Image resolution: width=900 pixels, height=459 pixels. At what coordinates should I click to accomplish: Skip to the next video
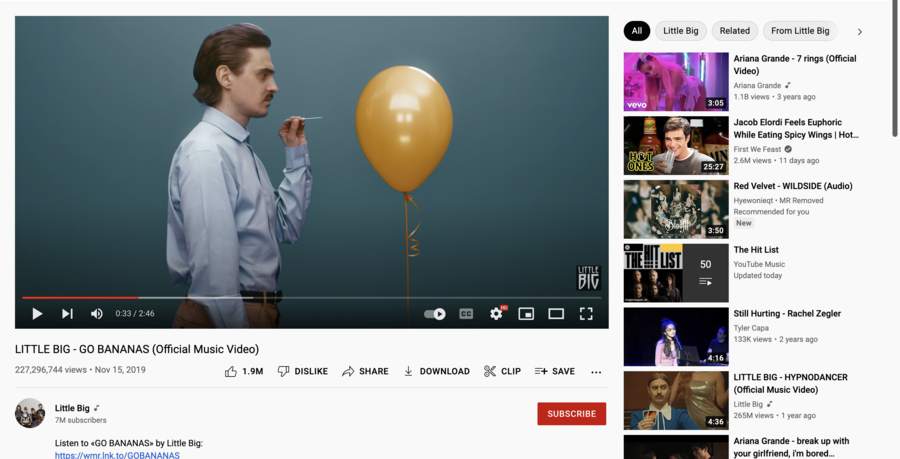tap(67, 314)
